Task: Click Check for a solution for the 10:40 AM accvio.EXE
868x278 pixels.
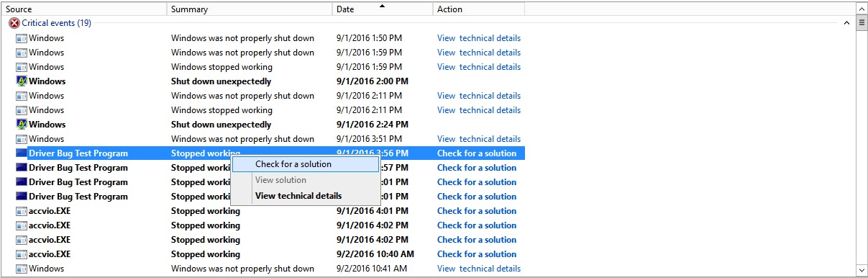Action: pos(477,254)
